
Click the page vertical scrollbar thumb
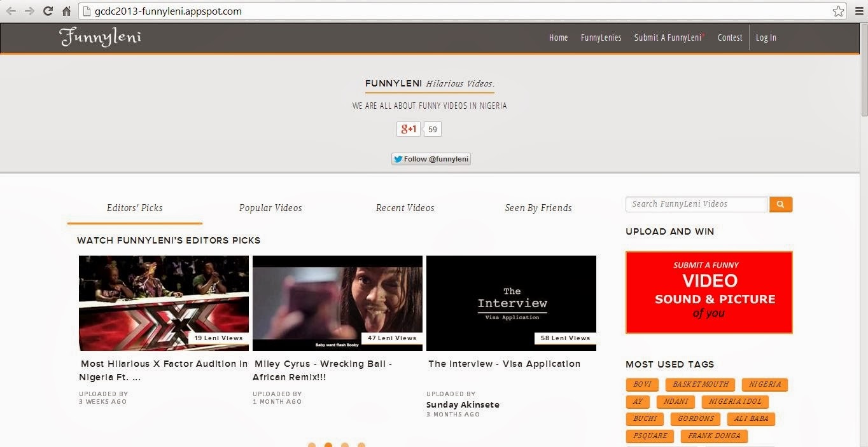point(864,70)
